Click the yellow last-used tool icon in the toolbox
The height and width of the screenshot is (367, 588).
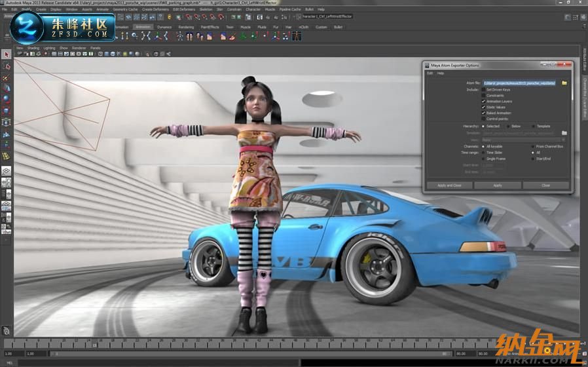tap(7, 156)
